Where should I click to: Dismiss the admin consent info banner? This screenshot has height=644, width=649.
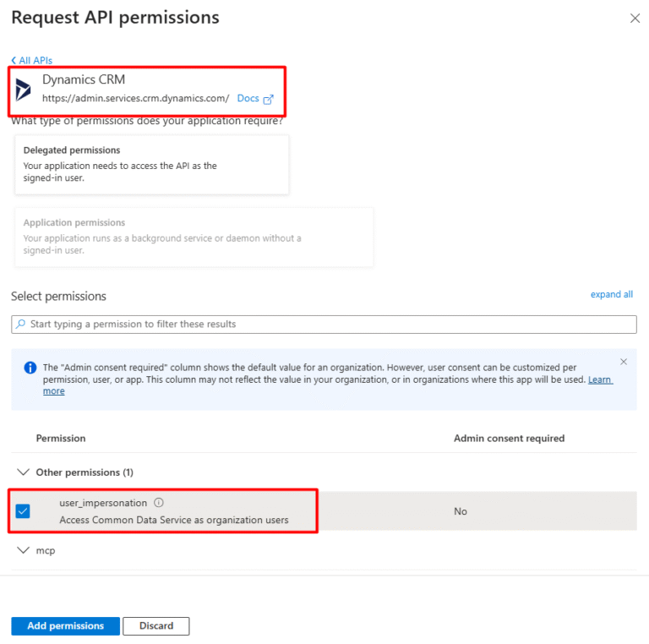[624, 362]
